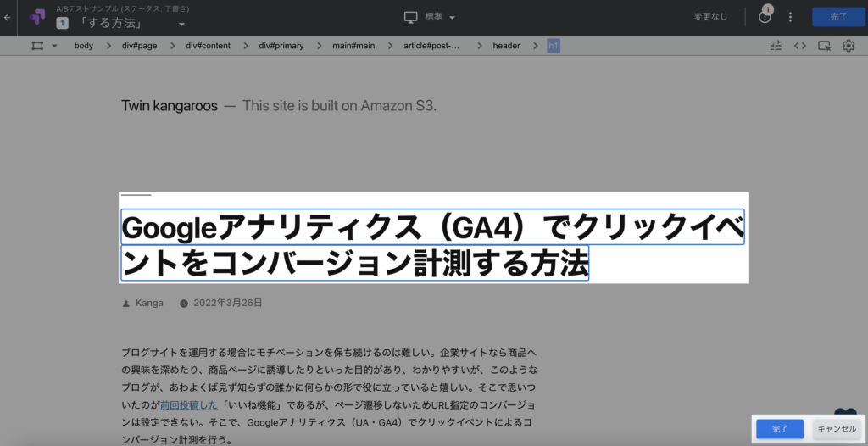Open the gear settings icon
Screen dimensions: 868x446
(x=848, y=46)
